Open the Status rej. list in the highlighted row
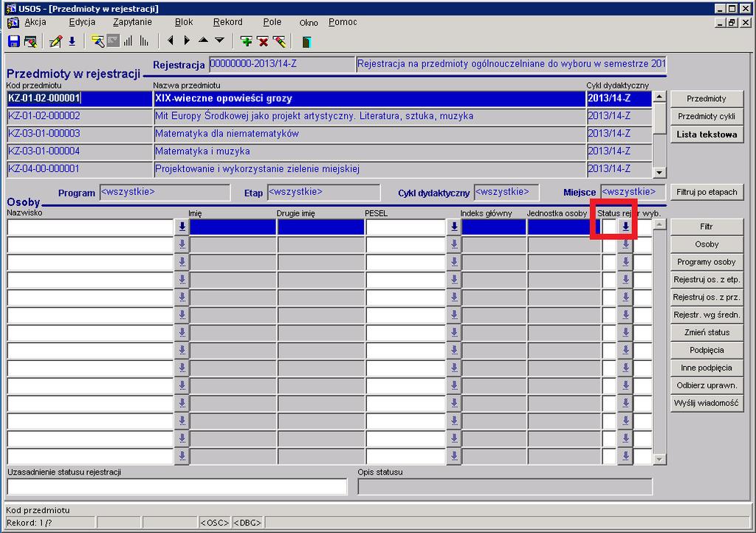 pos(625,227)
